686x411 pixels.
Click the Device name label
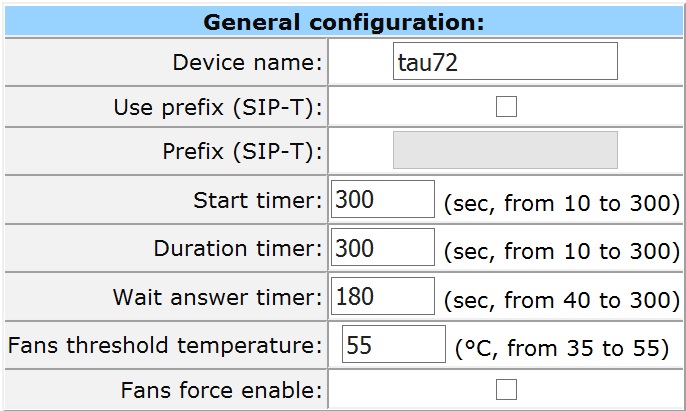coord(248,62)
